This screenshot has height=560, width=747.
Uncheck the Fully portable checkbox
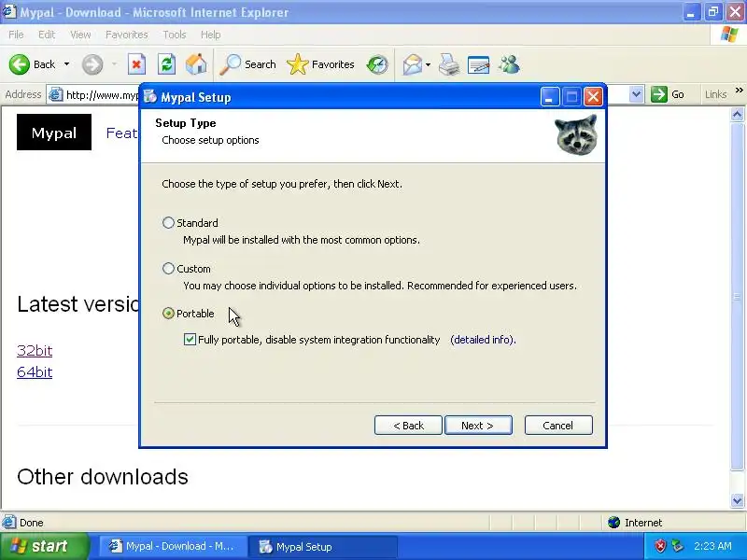click(190, 339)
